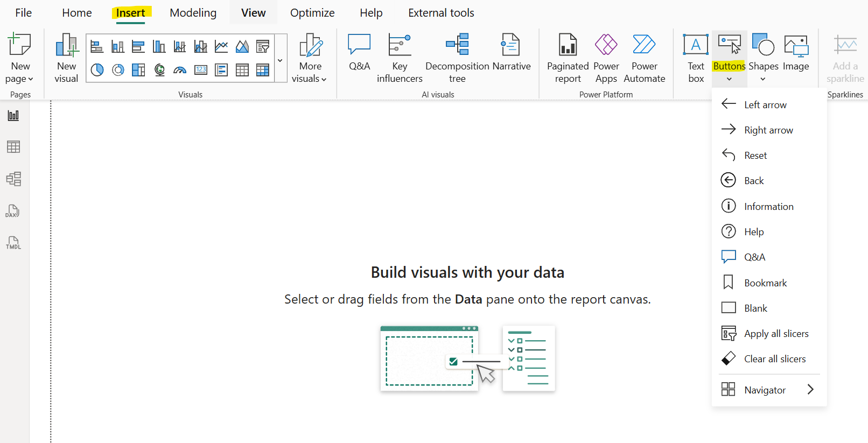Insert a Text box
The image size is (868, 443).
(696, 58)
